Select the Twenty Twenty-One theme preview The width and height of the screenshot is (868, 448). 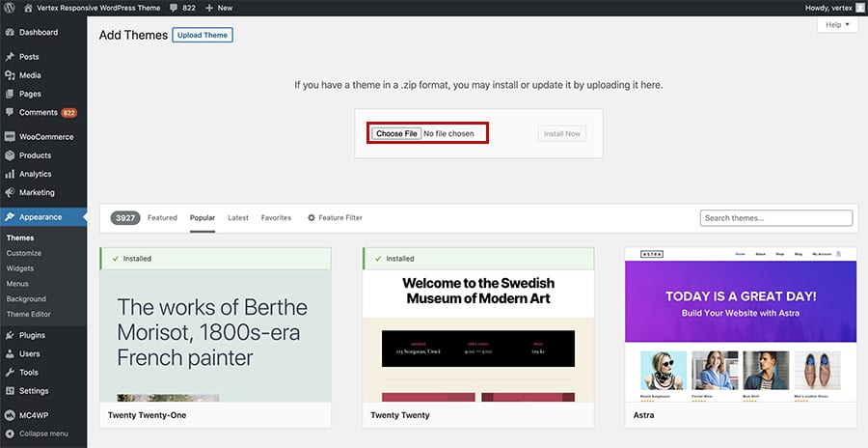point(215,336)
